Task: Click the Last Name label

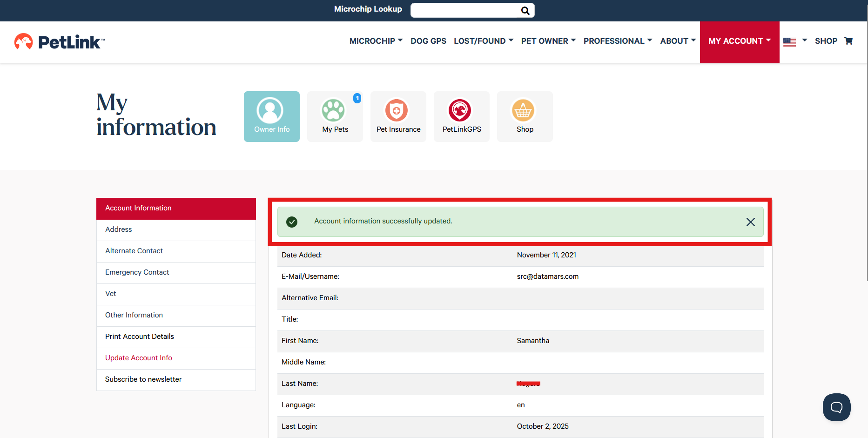Action: click(300, 384)
